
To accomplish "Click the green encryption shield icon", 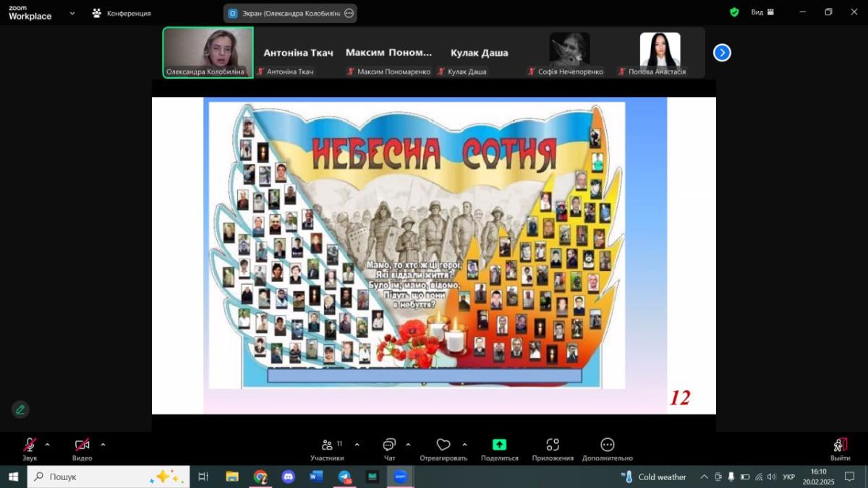I will tap(734, 12).
